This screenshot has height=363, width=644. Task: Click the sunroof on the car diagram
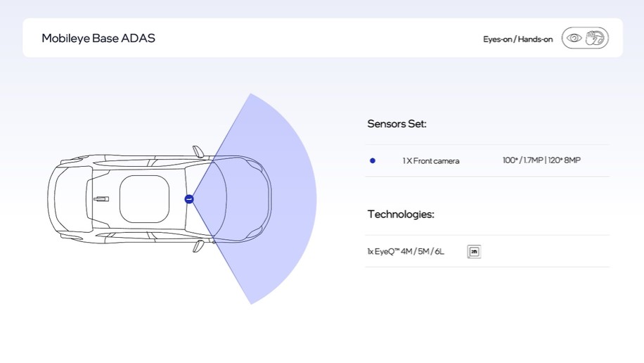click(x=144, y=199)
